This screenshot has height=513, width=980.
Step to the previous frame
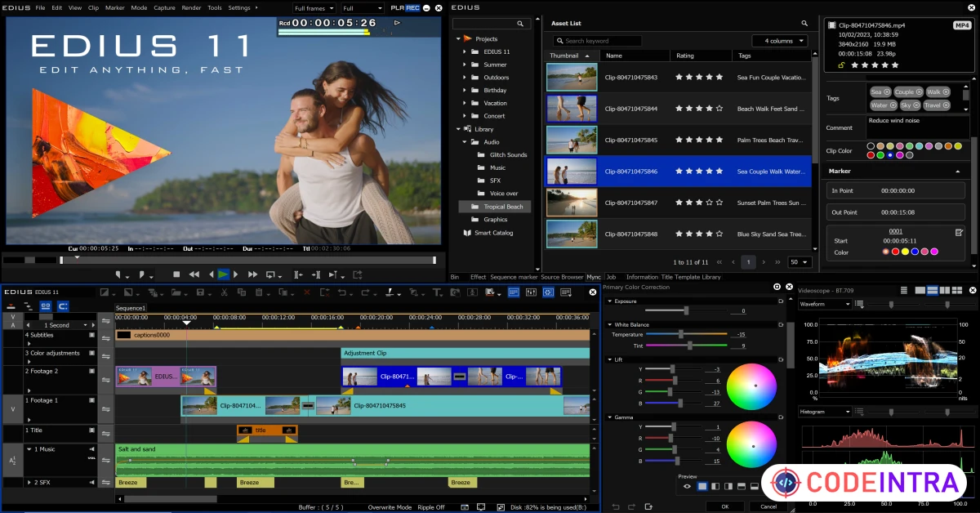[212, 274]
